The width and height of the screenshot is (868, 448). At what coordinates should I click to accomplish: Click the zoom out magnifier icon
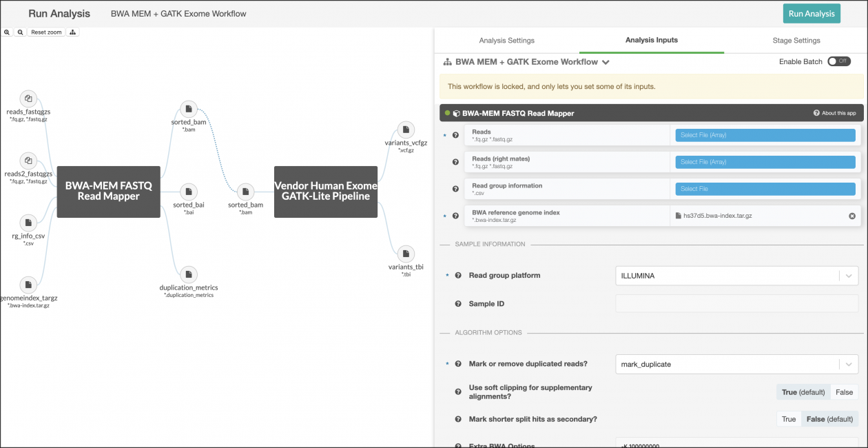point(20,32)
